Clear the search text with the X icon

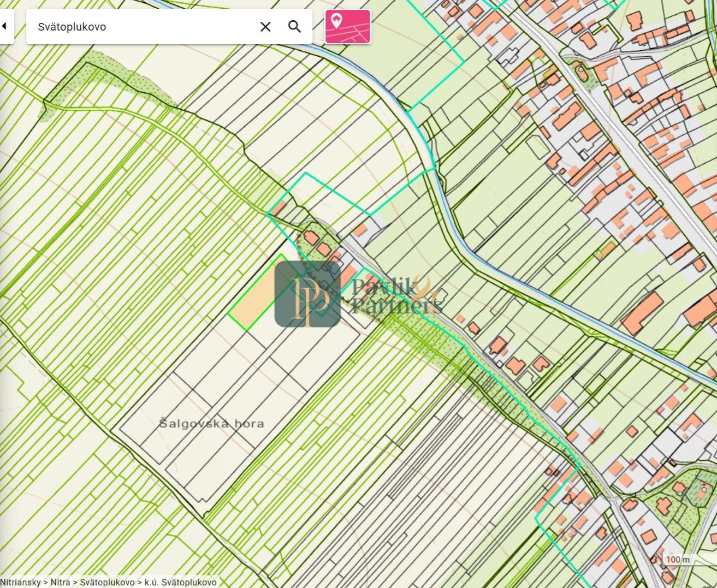coord(265,27)
